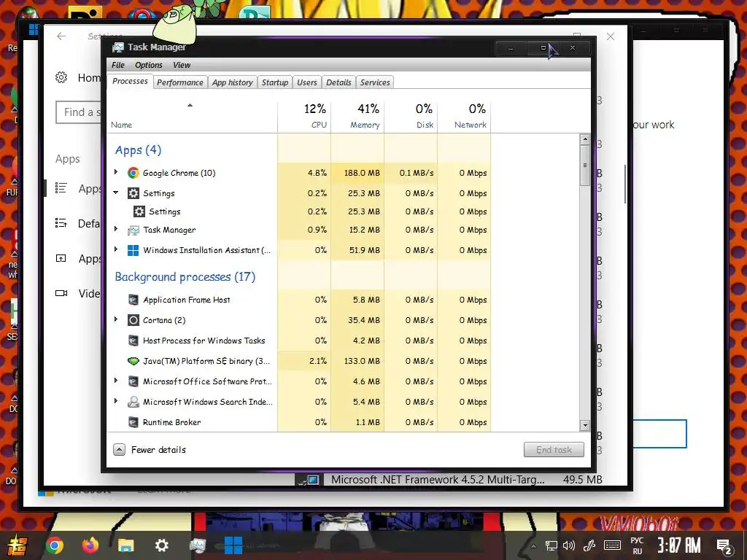Click the Apps (4) group header
This screenshot has width=747, height=560.
pos(138,150)
